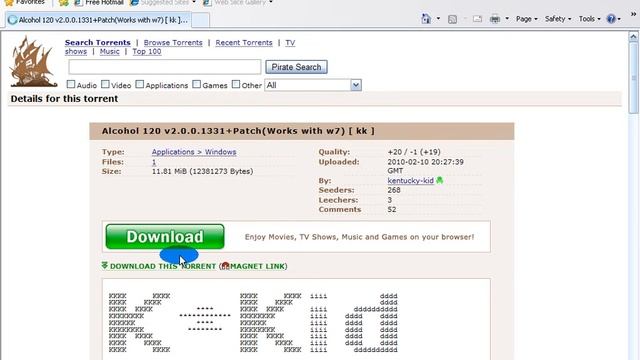Open Recent Torrents link
The image size is (640, 360).
(244, 42)
